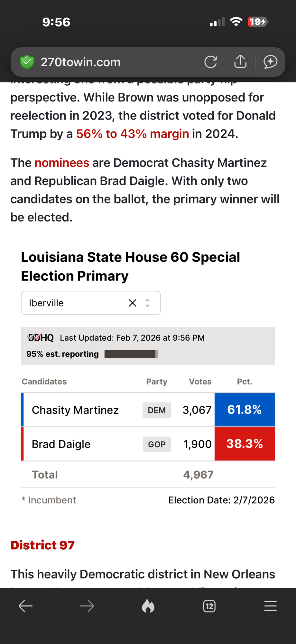Tap the share icon in address bar
Viewport: 296px width, 644px height.
coord(240,62)
